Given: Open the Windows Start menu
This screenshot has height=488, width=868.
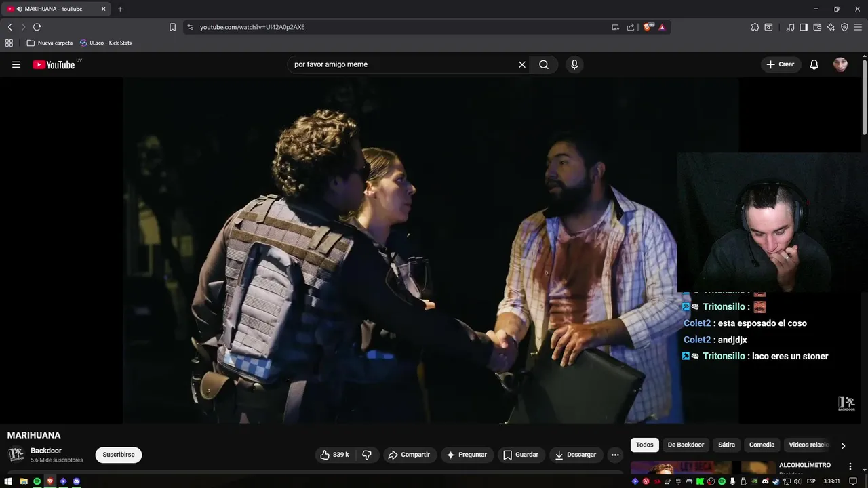Looking at the screenshot, I should click(x=9, y=481).
